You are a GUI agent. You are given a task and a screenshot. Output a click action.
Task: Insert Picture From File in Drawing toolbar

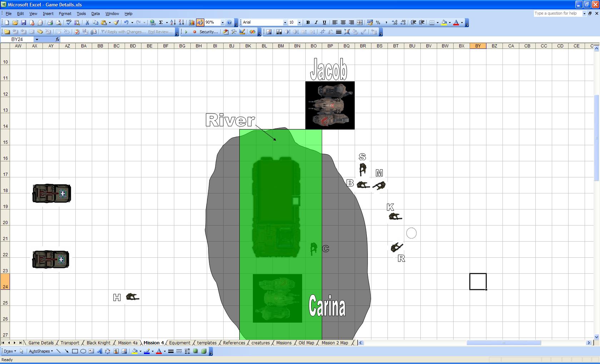124,351
